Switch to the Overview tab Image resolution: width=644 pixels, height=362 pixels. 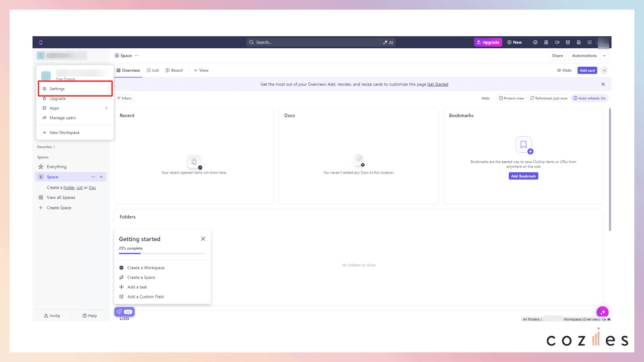128,70
